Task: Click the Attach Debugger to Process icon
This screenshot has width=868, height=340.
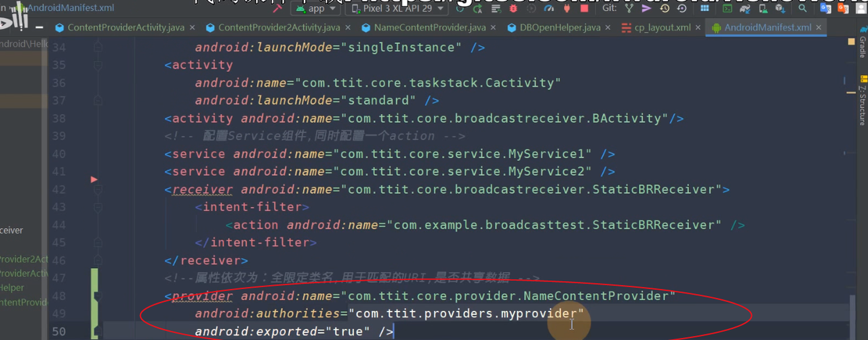Action: click(x=566, y=9)
